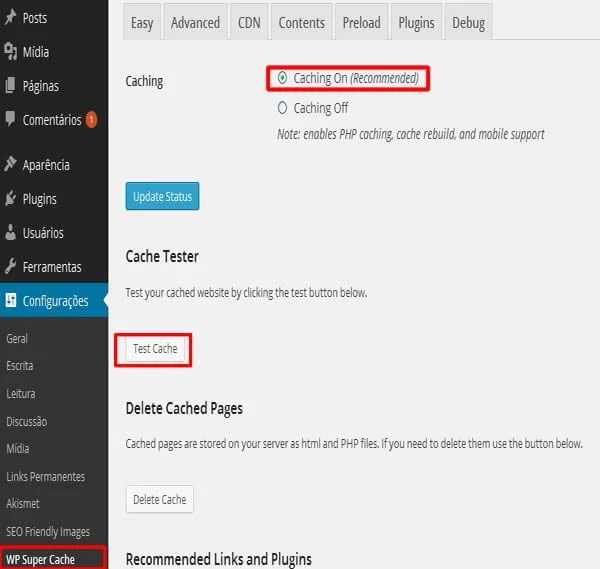This screenshot has height=569, width=600.
Task: Click the Caching On (Recommended) label text
Action: (x=356, y=78)
